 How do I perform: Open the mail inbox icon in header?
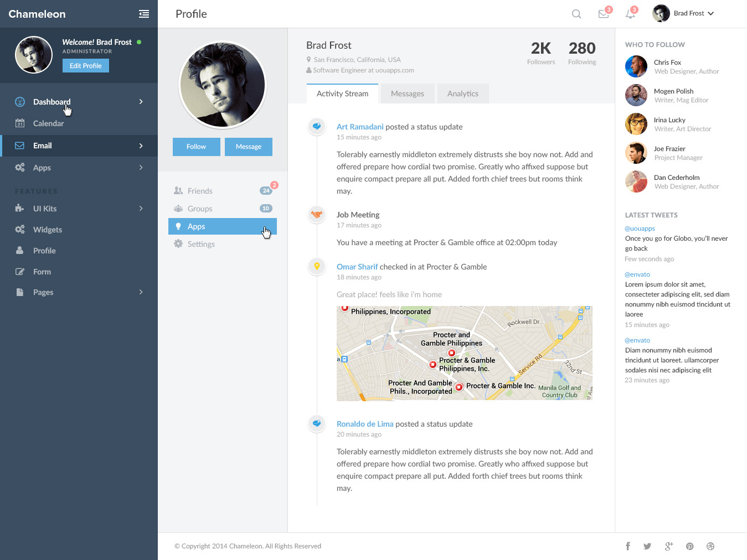point(604,14)
